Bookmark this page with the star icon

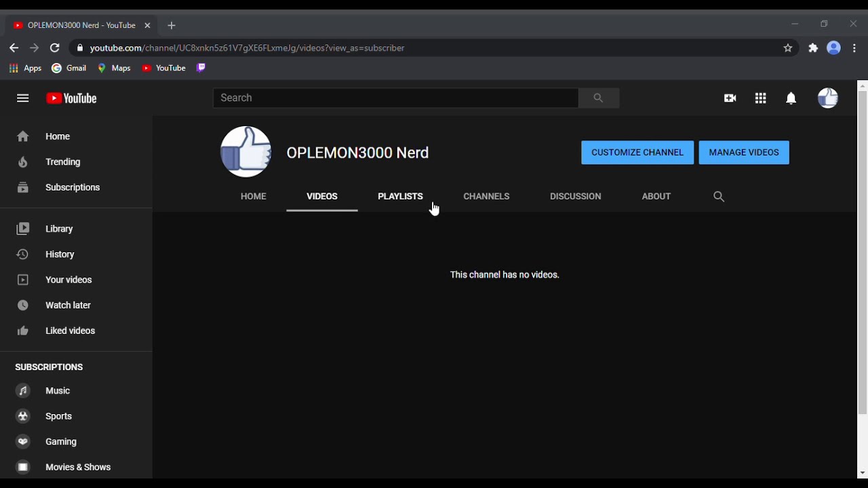tap(788, 48)
